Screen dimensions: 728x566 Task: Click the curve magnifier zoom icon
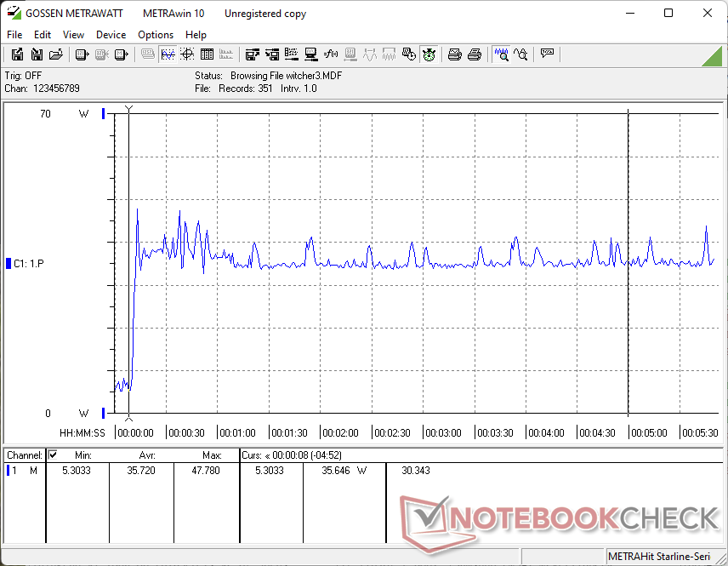point(521,54)
